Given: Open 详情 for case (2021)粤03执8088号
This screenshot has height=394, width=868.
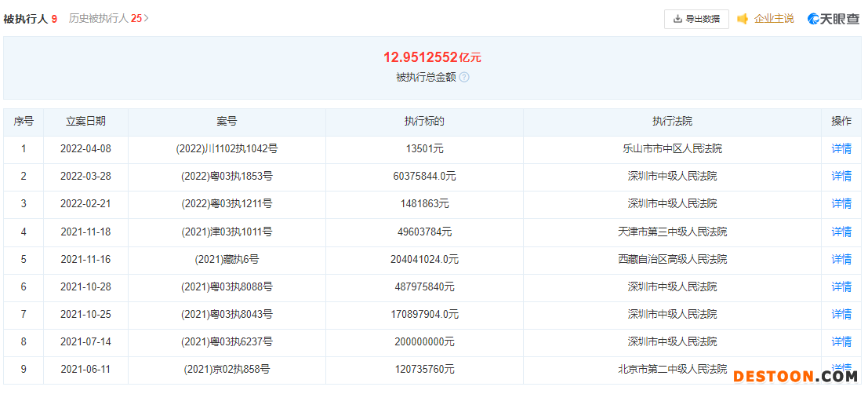Looking at the screenshot, I should pyautogui.click(x=841, y=286).
